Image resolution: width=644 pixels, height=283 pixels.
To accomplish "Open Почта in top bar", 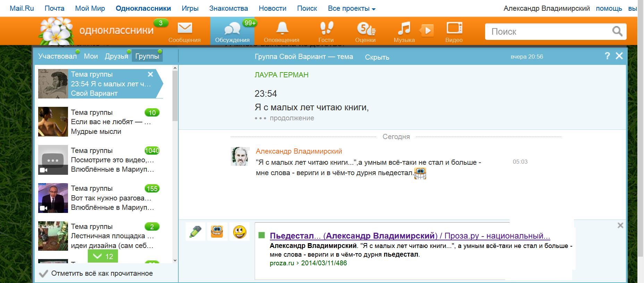I will [x=54, y=8].
